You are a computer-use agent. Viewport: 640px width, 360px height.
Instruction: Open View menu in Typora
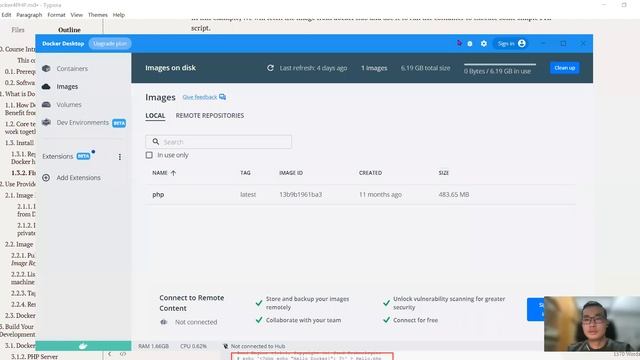pos(76,15)
